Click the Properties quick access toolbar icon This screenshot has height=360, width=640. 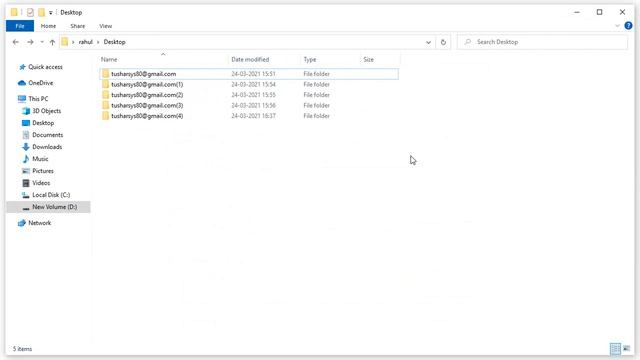click(30, 12)
